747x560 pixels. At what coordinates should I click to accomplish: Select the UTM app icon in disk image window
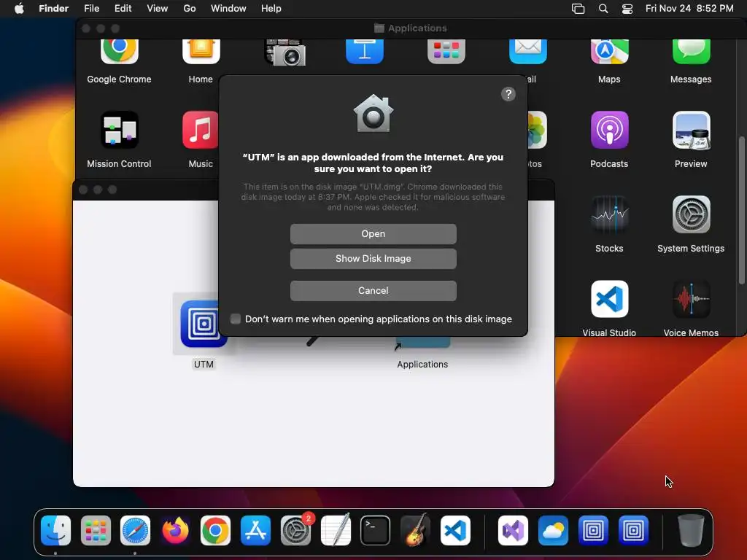(204, 324)
